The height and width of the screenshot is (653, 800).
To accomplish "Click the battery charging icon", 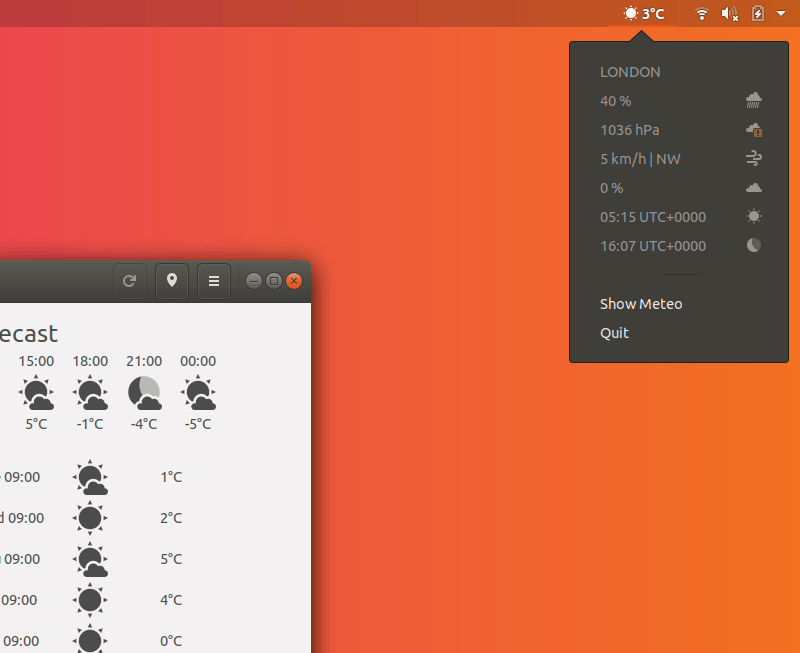I will pos(757,13).
